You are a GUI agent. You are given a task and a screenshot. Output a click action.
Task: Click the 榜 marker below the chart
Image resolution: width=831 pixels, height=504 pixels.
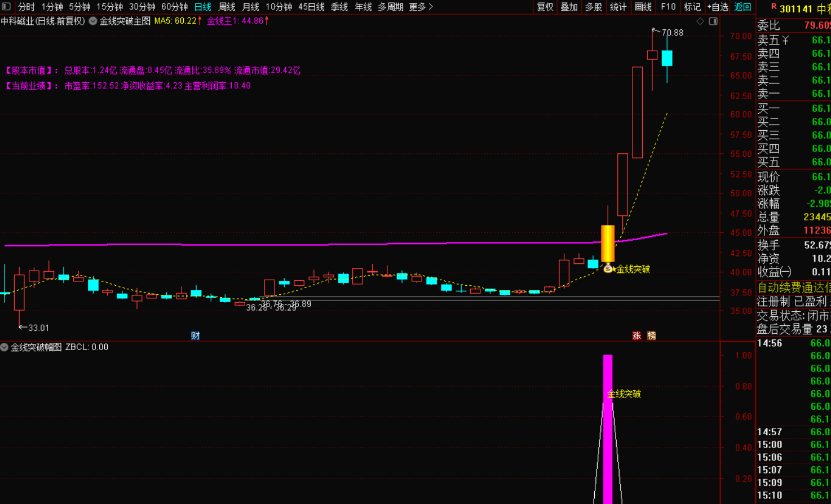pos(652,335)
